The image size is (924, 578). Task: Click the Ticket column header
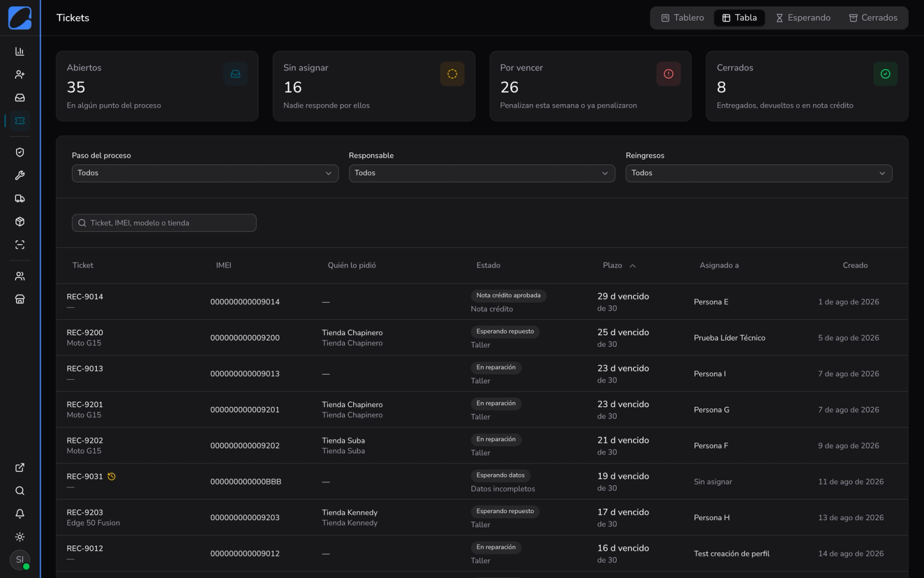point(83,265)
